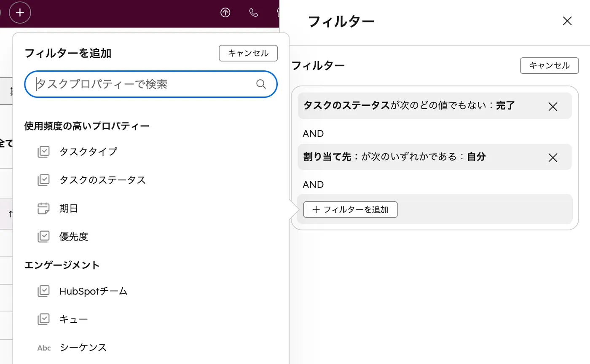This screenshot has width=590, height=364.
Task: Click the フィルターを追加 button with plus sign
Action: coord(350,209)
